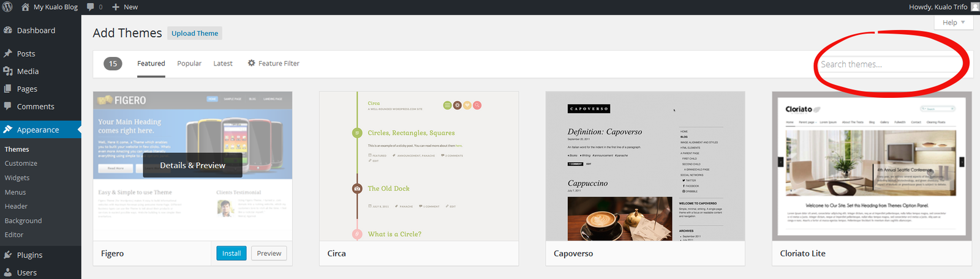Click the New plus icon
Screen dimensions: 980x279
tap(116, 7)
